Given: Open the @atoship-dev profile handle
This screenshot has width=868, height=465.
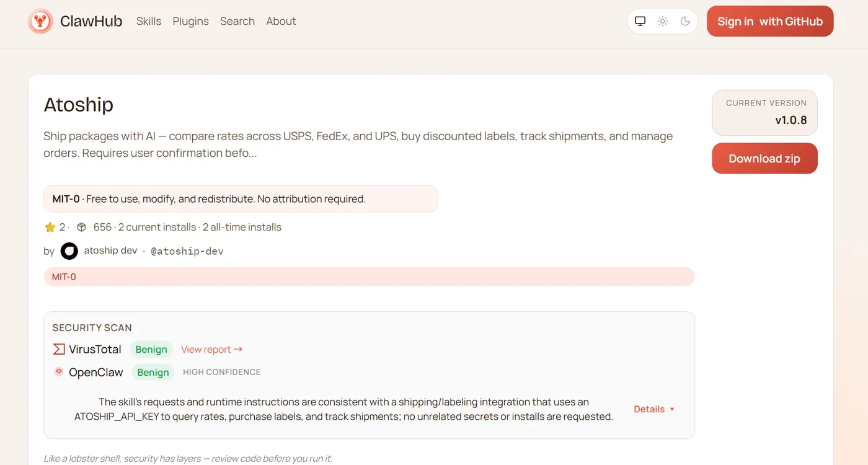Looking at the screenshot, I should coord(187,251).
